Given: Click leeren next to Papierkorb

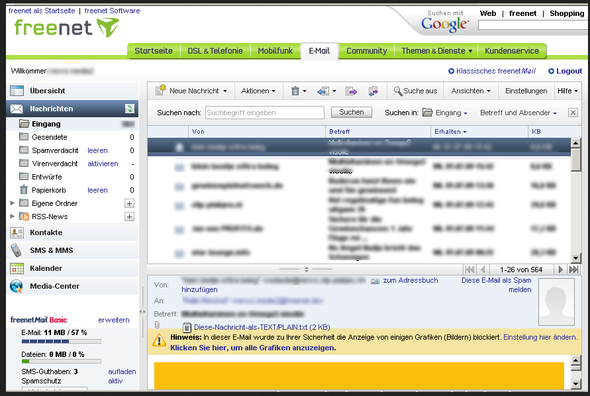Looking at the screenshot, I should click(x=97, y=190).
